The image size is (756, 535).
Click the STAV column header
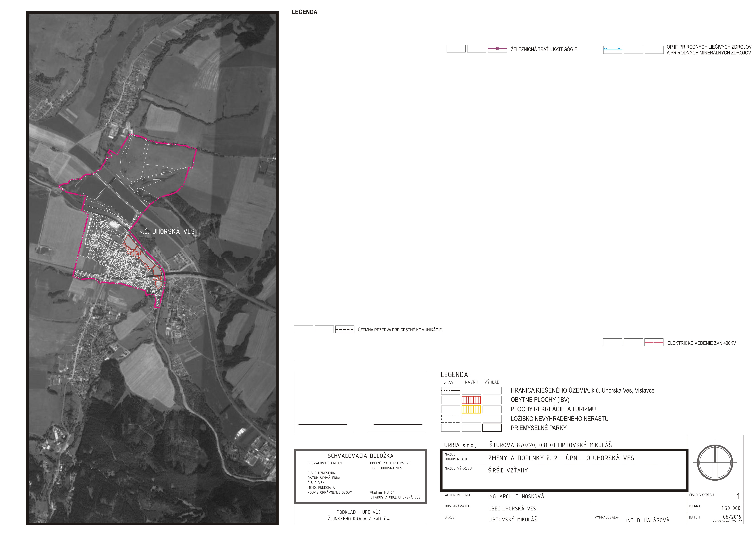tap(448, 382)
